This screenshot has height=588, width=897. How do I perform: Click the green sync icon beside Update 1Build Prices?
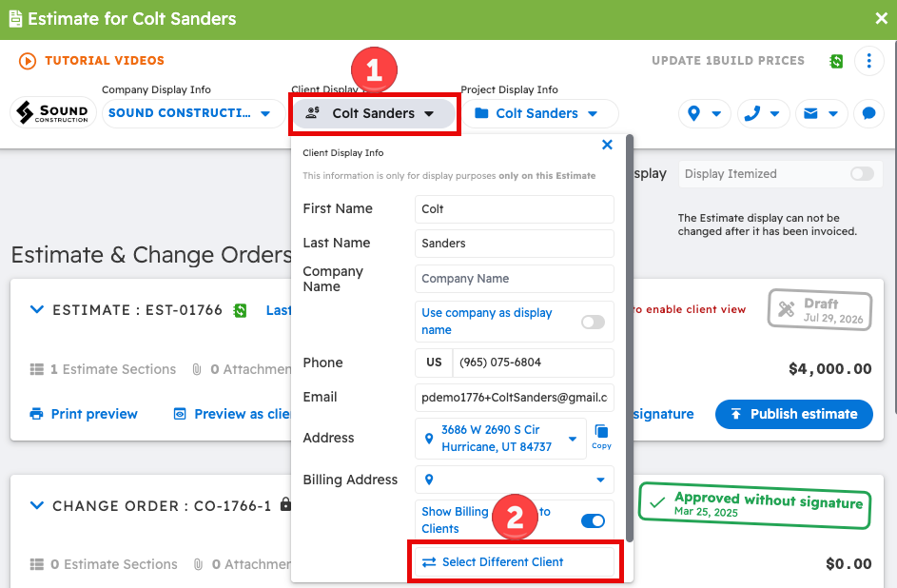pyautogui.click(x=836, y=61)
